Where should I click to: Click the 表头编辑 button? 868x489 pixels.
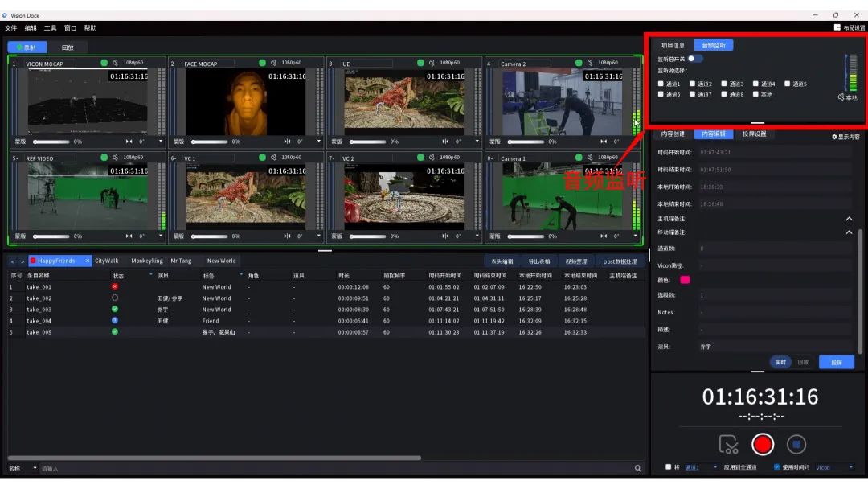tap(502, 261)
